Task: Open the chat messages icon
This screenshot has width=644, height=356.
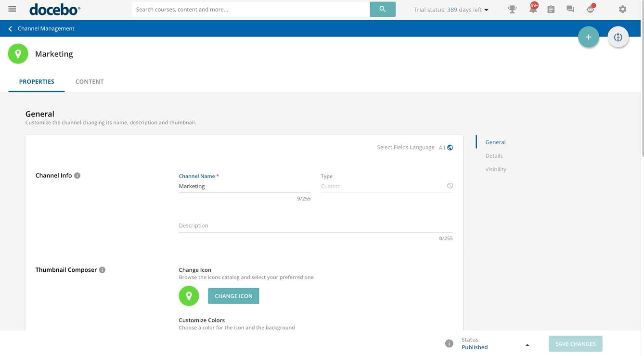Action: pos(570,9)
